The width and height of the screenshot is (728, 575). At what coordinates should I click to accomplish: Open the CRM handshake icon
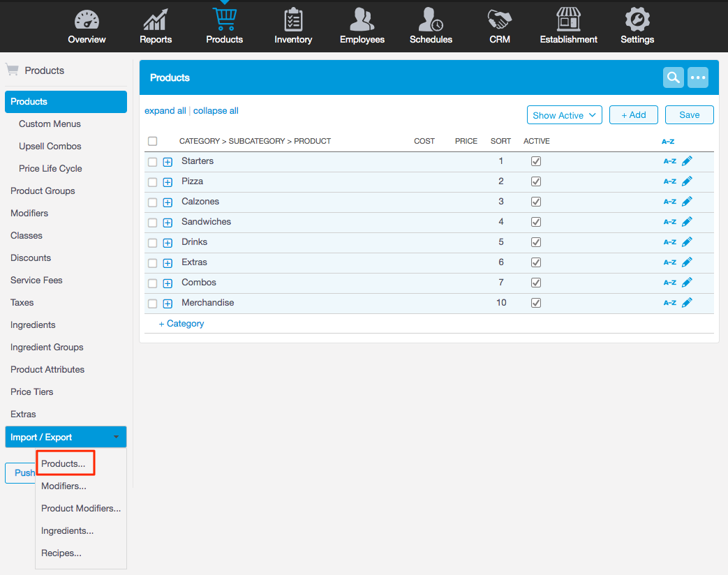[500, 20]
